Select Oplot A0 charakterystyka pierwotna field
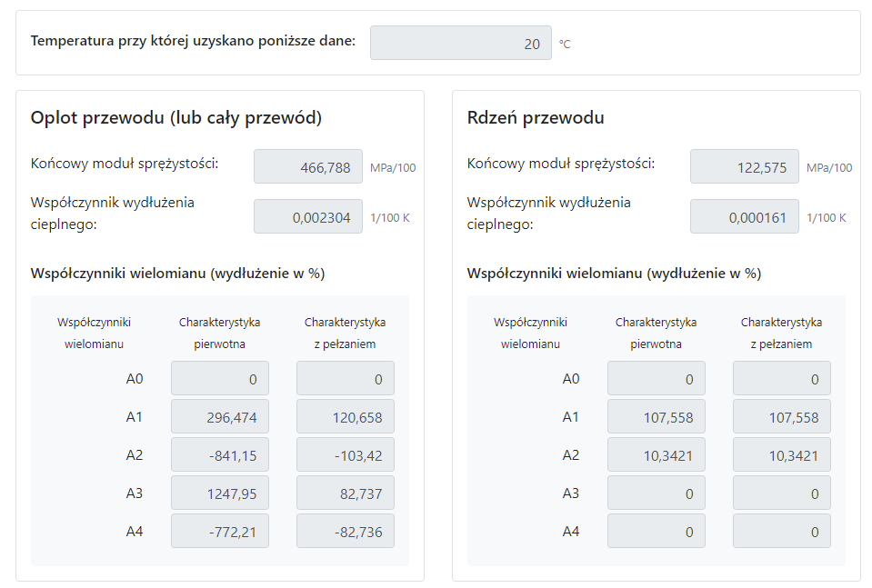 click(220, 378)
